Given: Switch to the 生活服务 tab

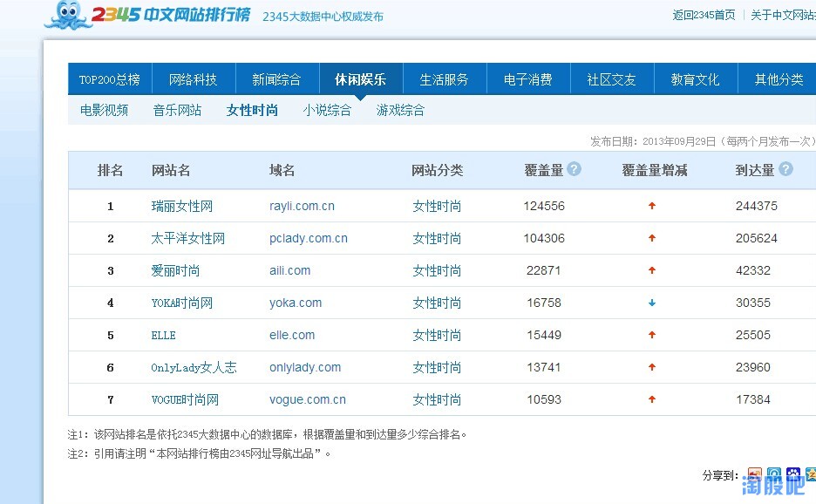Looking at the screenshot, I should click(x=445, y=79).
